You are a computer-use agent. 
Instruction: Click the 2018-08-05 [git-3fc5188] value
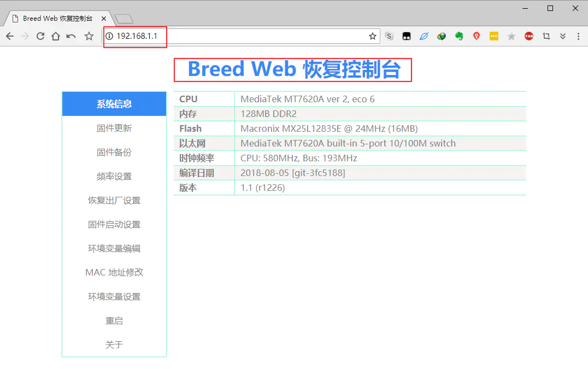click(x=293, y=173)
